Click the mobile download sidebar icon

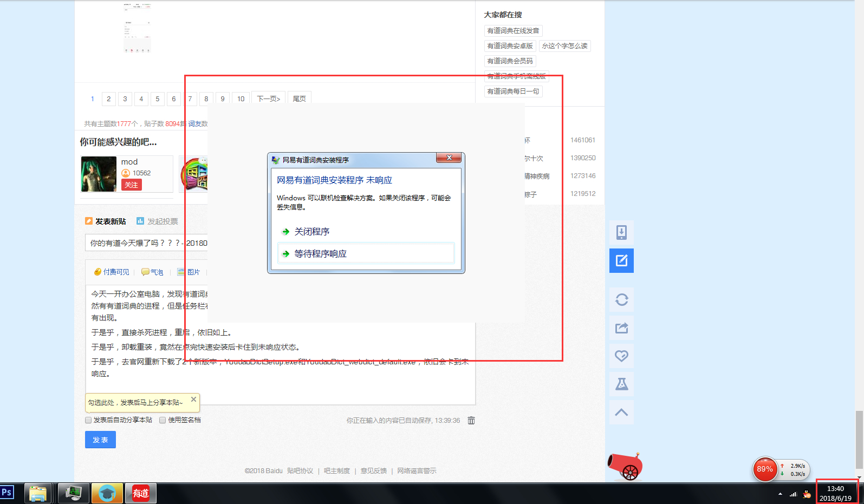[x=621, y=233]
